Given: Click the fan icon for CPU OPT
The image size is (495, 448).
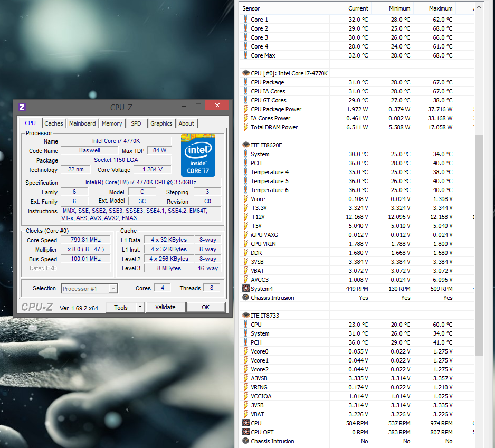Looking at the screenshot, I should (245, 432).
